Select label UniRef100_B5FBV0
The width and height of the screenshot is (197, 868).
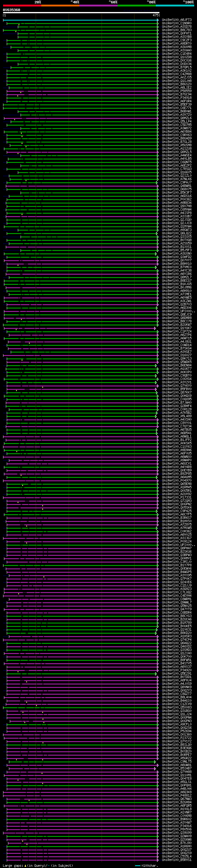point(177,389)
